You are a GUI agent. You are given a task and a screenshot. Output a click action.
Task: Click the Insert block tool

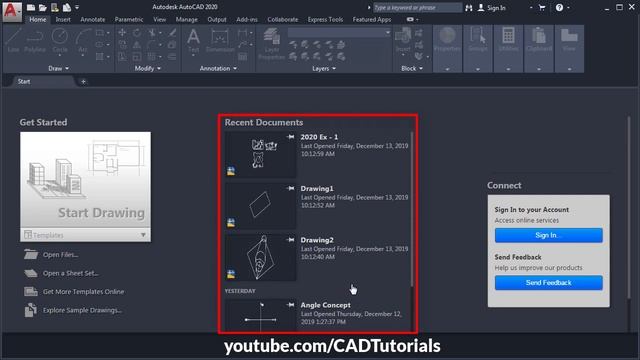403,41
